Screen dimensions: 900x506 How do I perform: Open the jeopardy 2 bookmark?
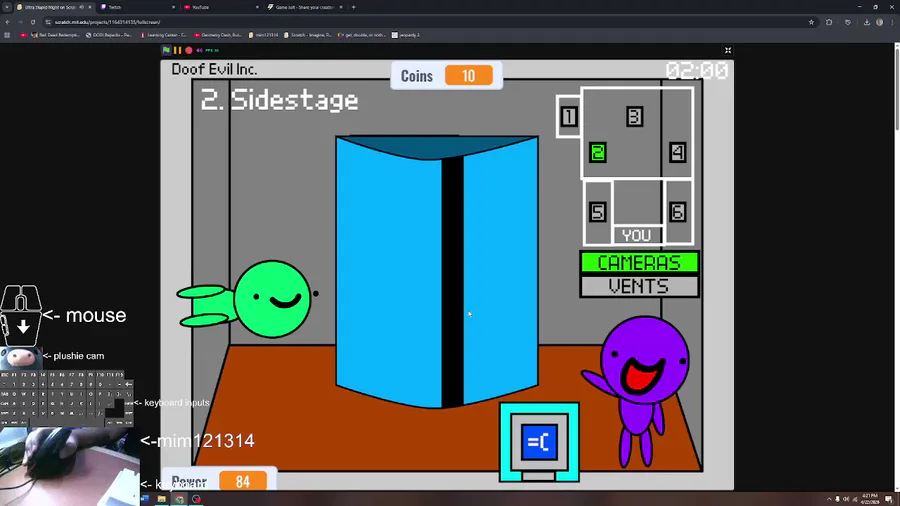tap(405, 35)
